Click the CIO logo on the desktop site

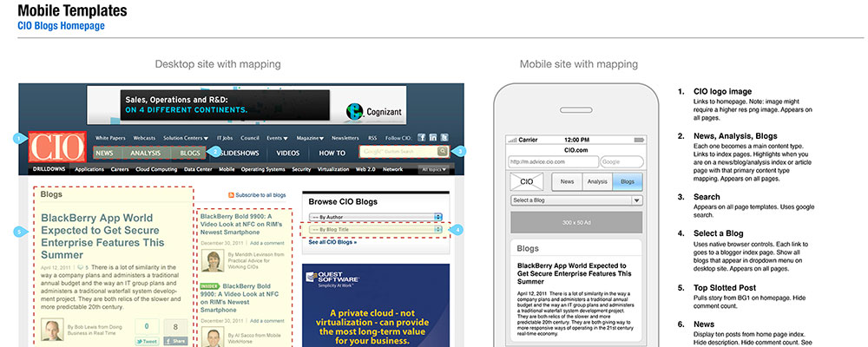coord(57,146)
